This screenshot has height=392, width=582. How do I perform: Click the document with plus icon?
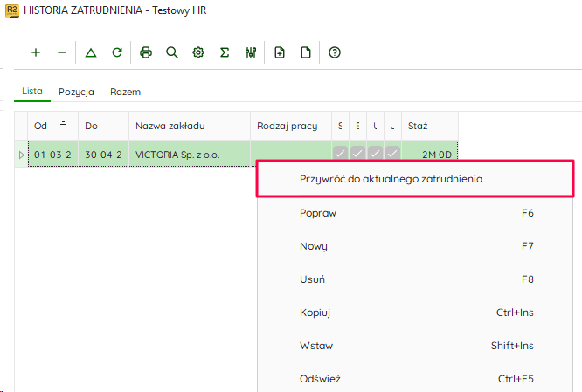tap(280, 52)
